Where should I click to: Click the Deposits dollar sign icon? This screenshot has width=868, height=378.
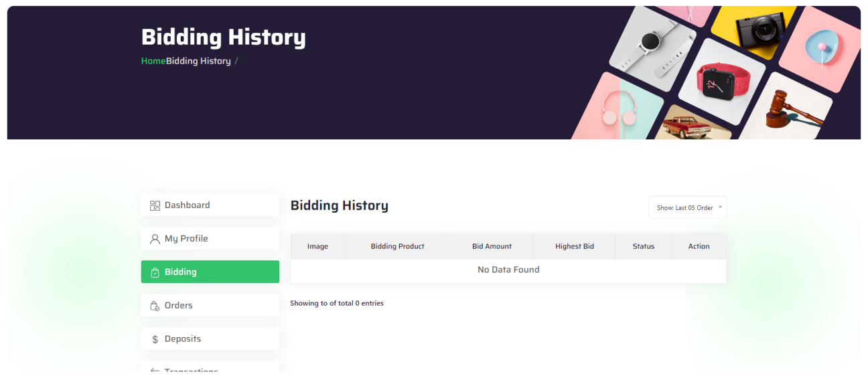pyautogui.click(x=155, y=339)
